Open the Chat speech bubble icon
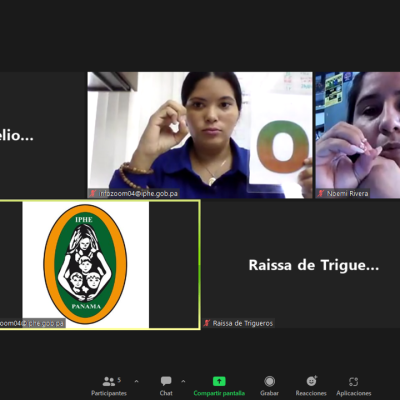This screenshot has height=400, width=400. [166, 381]
